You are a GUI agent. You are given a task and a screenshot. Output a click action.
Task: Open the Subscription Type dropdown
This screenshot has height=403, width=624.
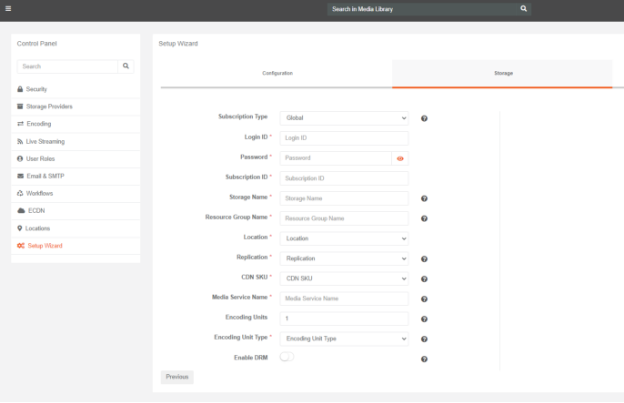344,118
